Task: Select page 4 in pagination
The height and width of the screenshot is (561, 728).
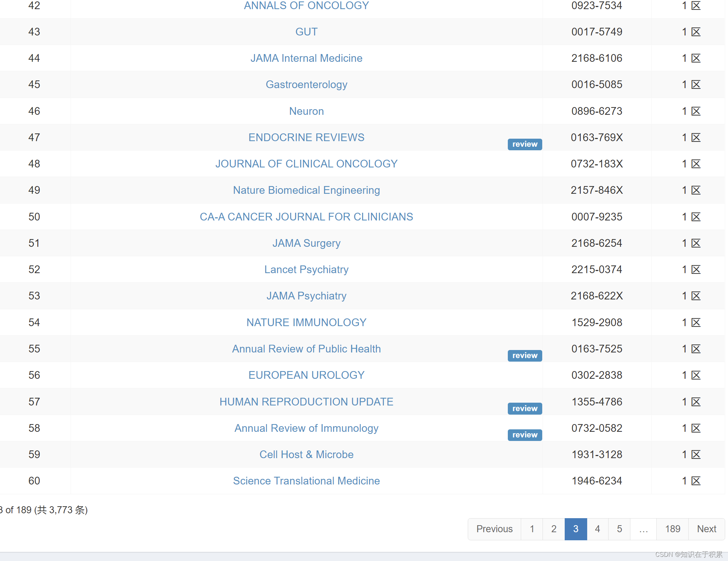Action: [x=597, y=529]
